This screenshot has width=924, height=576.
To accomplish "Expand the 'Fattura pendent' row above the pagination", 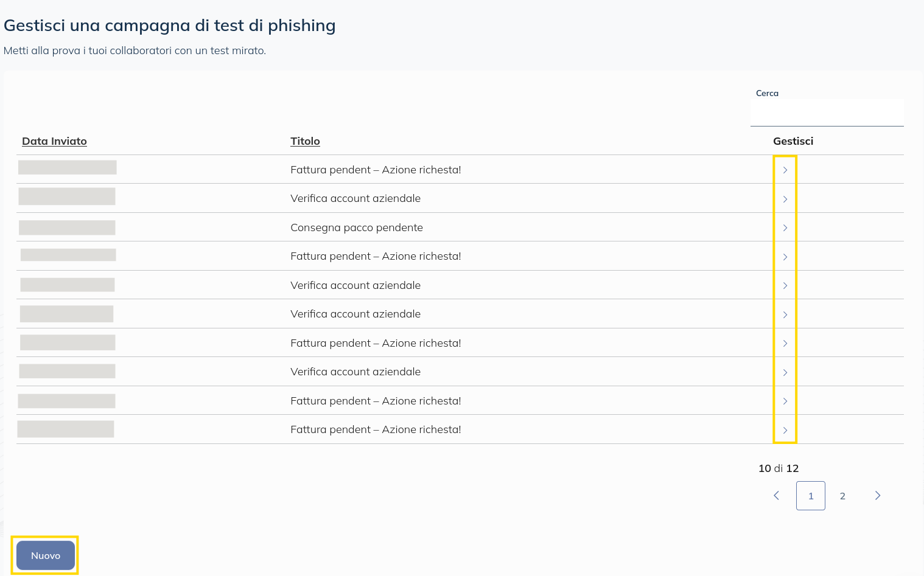I will tap(785, 429).
